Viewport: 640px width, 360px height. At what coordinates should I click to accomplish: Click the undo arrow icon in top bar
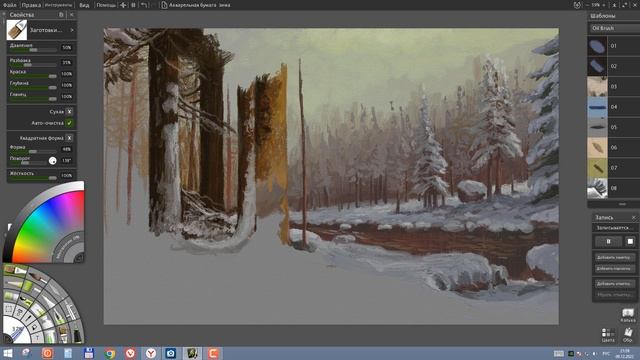[144, 5]
